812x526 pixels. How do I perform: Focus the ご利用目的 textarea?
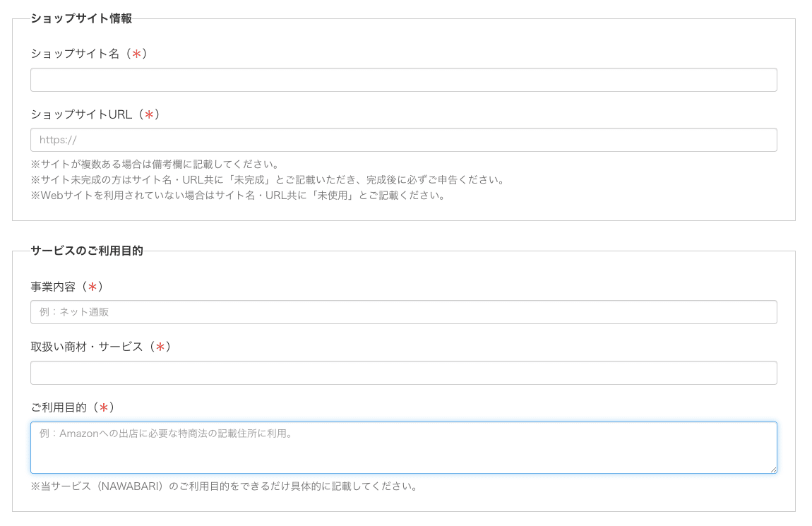[403, 448]
